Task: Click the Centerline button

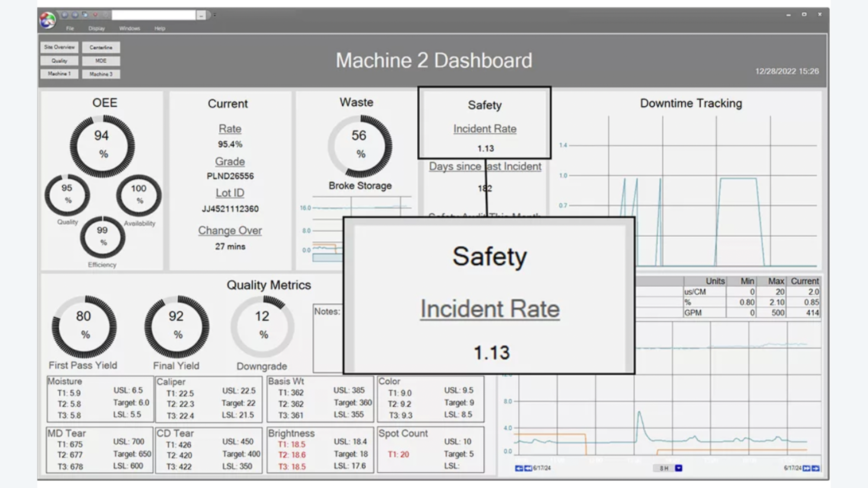Action: click(101, 47)
